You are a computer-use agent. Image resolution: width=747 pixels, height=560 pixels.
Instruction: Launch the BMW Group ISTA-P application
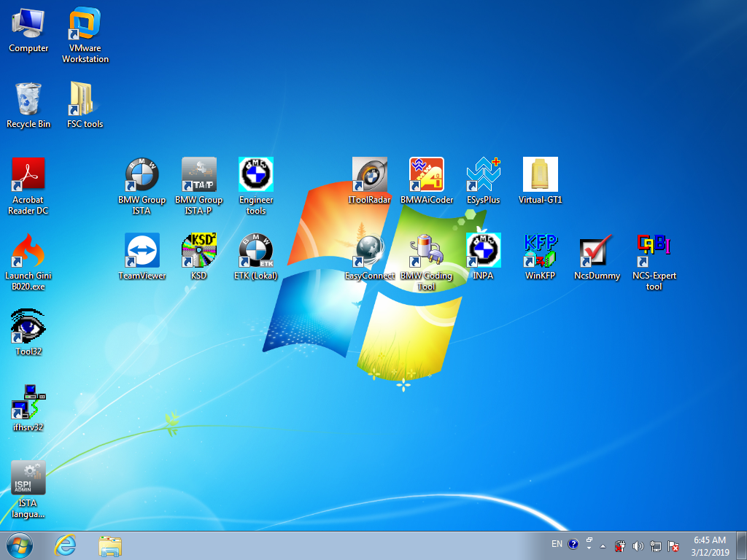tap(198, 176)
